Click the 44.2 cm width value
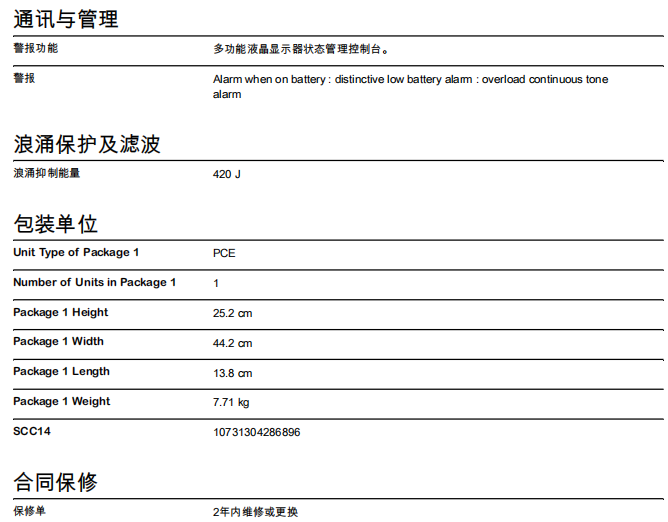Image resolution: width=668 pixels, height=522 pixels. 233,343
